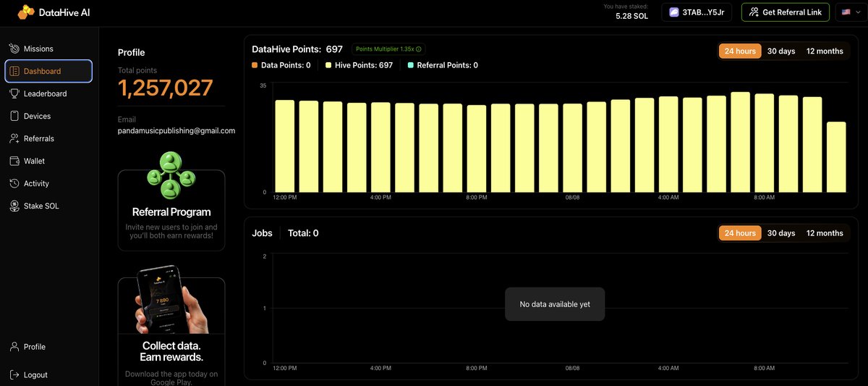Click the Activity history clock icon
The height and width of the screenshot is (386, 868).
click(x=14, y=183)
